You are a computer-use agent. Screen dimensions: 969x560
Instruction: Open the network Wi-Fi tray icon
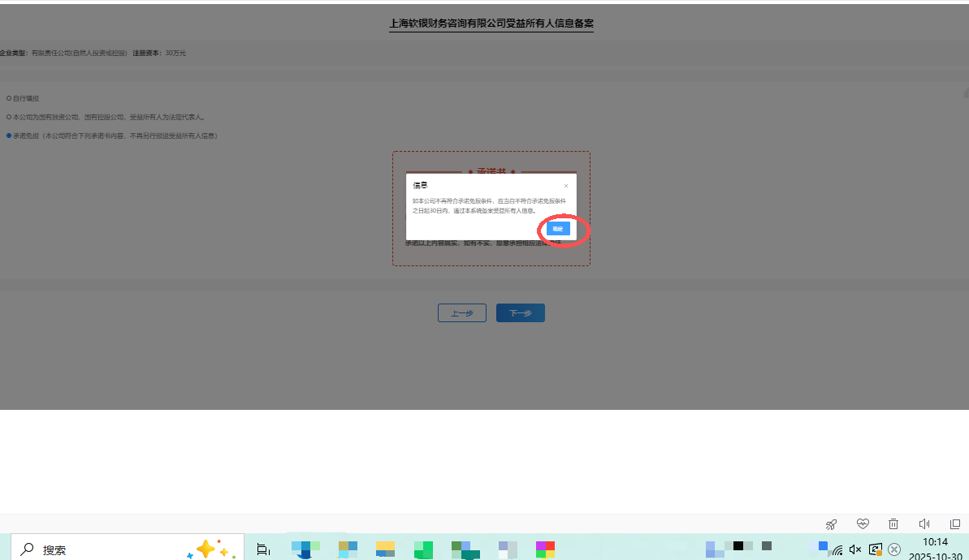(x=837, y=550)
